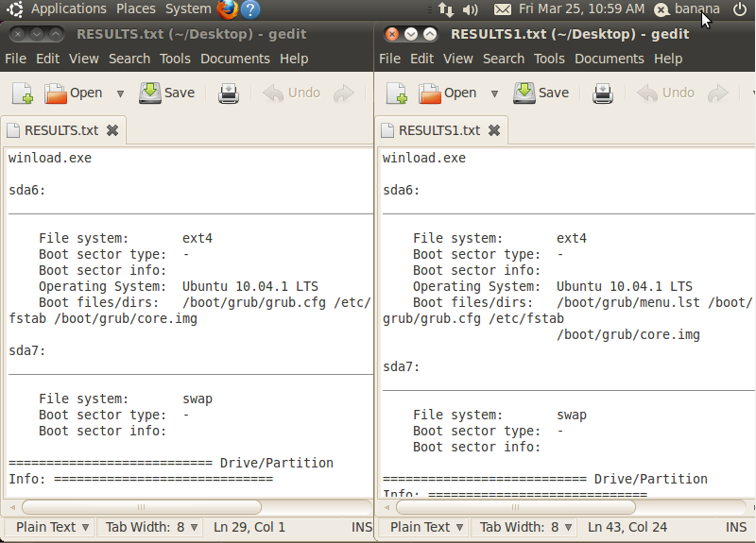
Task: Click the volume speaker icon
Action: [470, 9]
